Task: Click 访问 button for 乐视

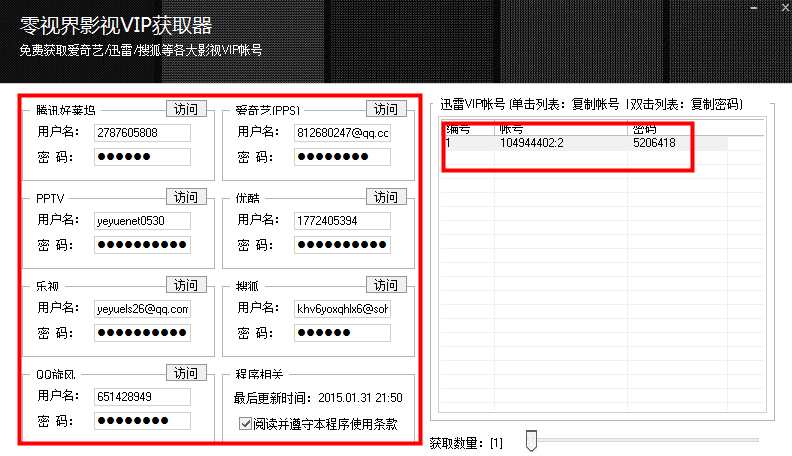Action: pyautogui.click(x=186, y=285)
